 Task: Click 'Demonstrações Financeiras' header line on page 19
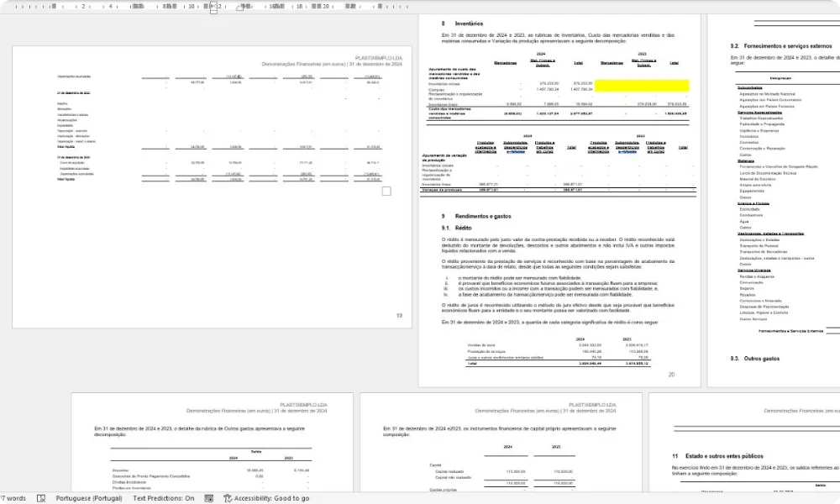click(x=332, y=65)
